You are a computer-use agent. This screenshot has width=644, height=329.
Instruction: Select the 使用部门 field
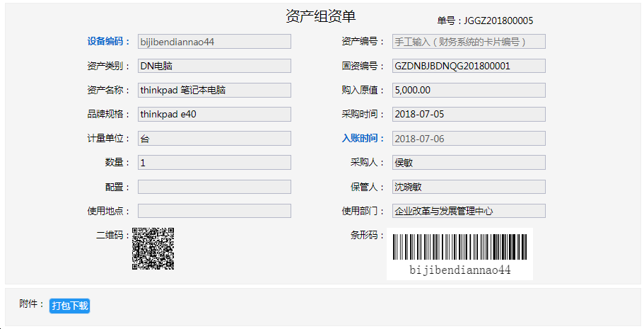pyautogui.click(x=469, y=211)
